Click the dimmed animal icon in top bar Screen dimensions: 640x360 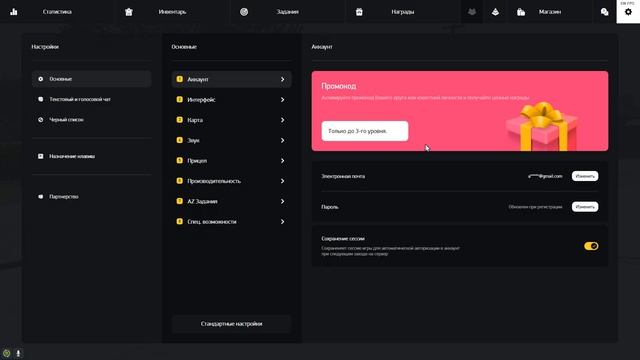point(472,12)
